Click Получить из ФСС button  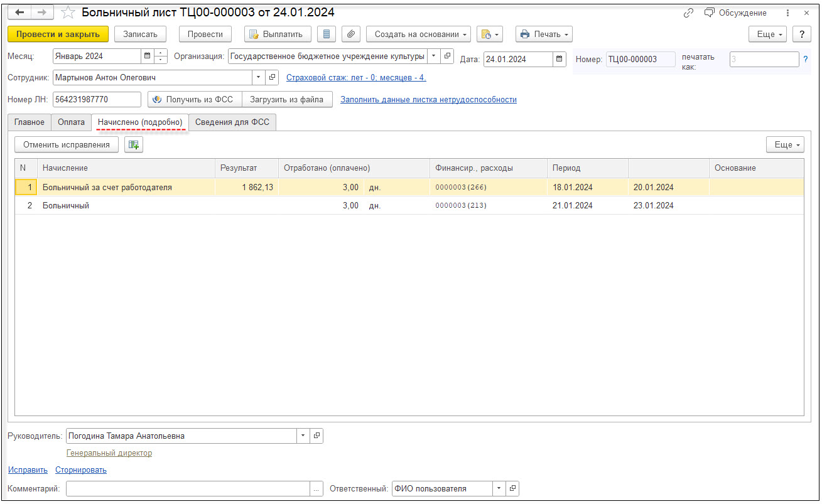pos(194,99)
